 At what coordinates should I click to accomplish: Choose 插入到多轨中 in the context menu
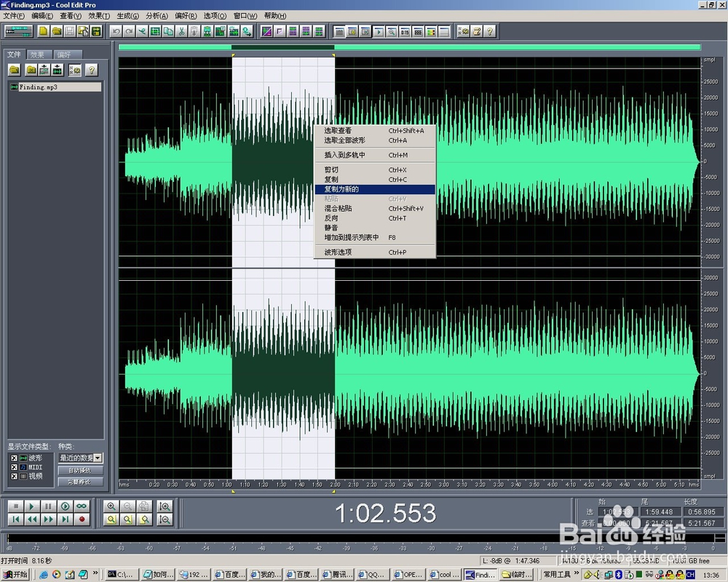point(375,156)
